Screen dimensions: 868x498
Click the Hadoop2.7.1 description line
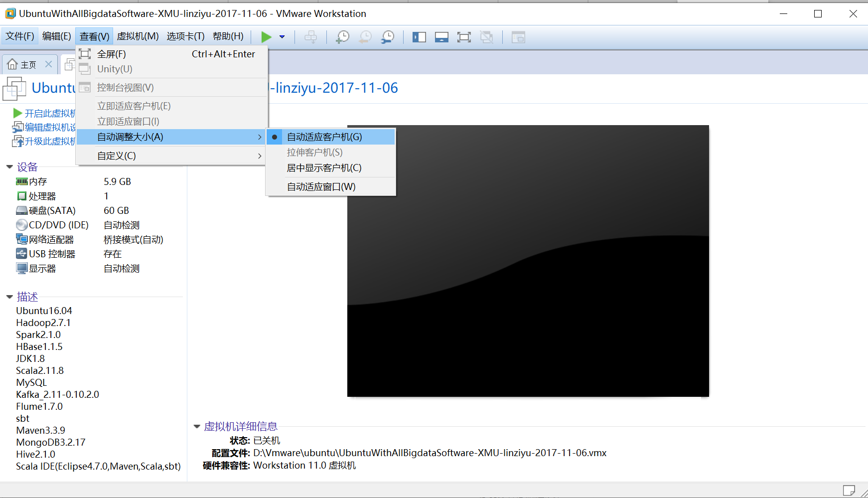43,323
